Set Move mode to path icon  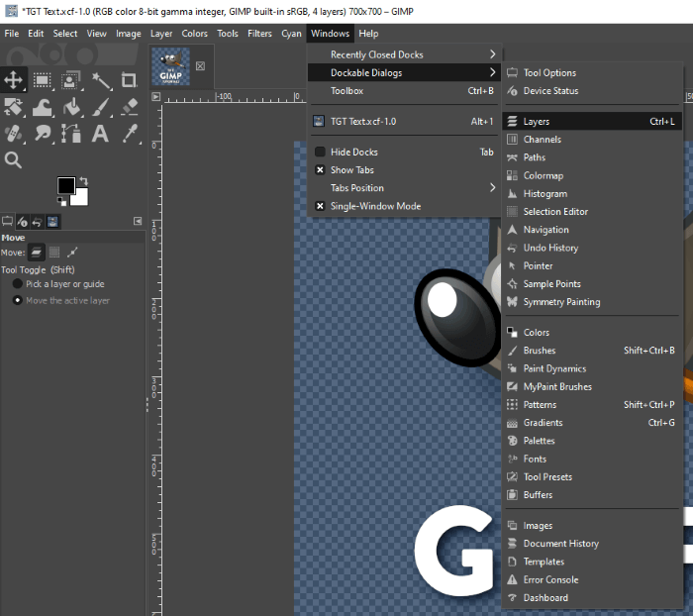(x=72, y=253)
